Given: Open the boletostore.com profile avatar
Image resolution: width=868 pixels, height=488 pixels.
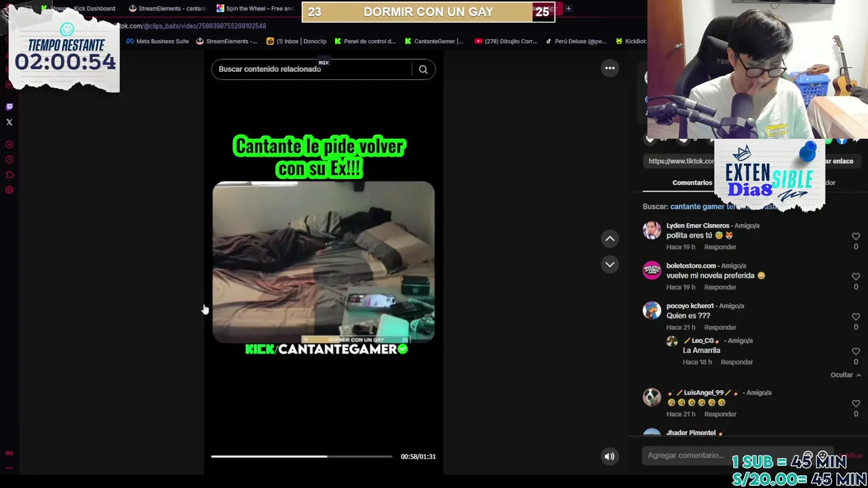Looking at the screenshot, I should (x=652, y=270).
